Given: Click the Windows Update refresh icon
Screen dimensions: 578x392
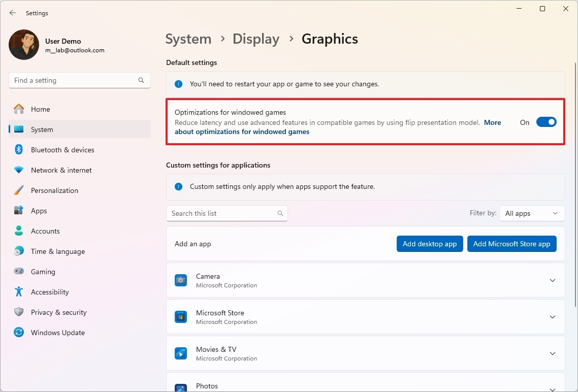Looking at the screenshot, I should tap(19, 332).
